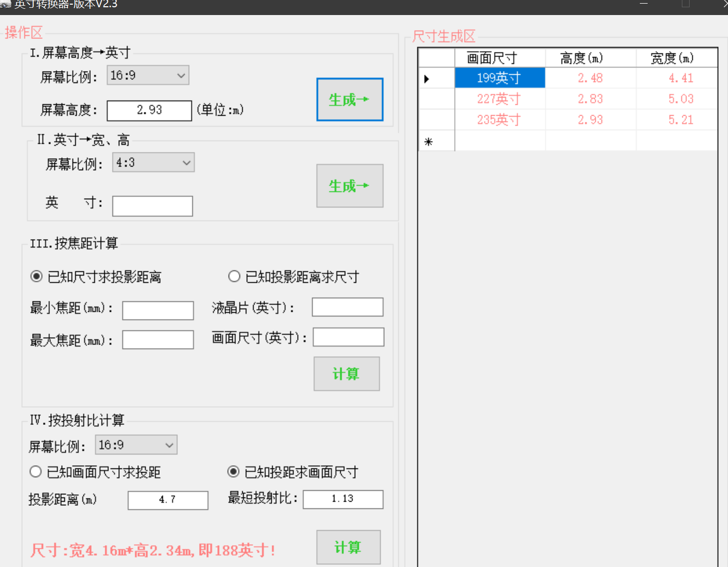Open 屏幕比例 dropdown showing 4:3
The height and width of the screenshot is (567, 728).
(x=153, y=162)
